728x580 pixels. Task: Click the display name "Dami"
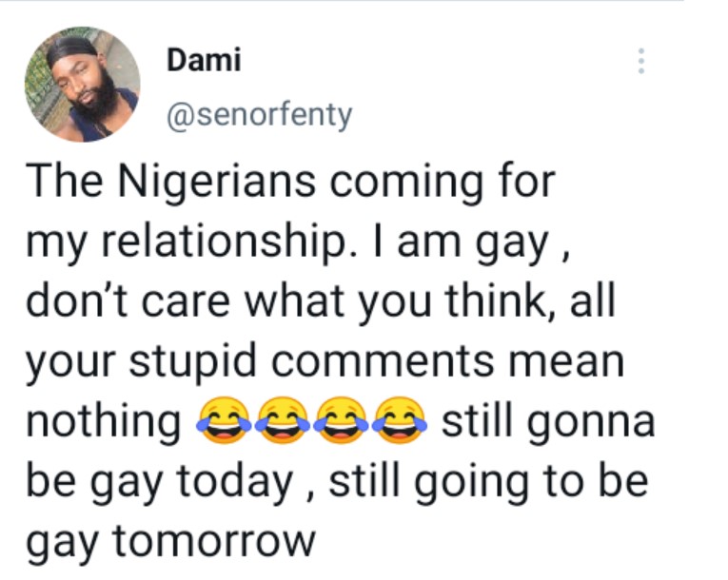pos(204,61)
